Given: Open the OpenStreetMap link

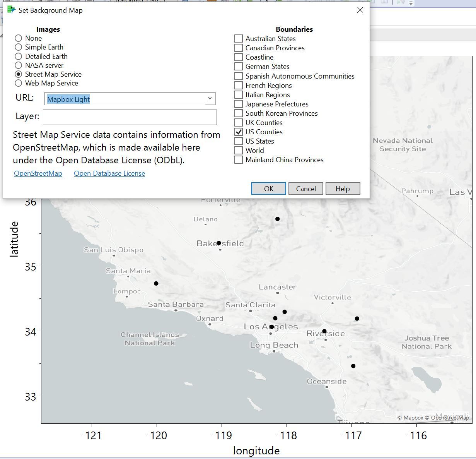Looking at the screenshot, I should (38, 173).
